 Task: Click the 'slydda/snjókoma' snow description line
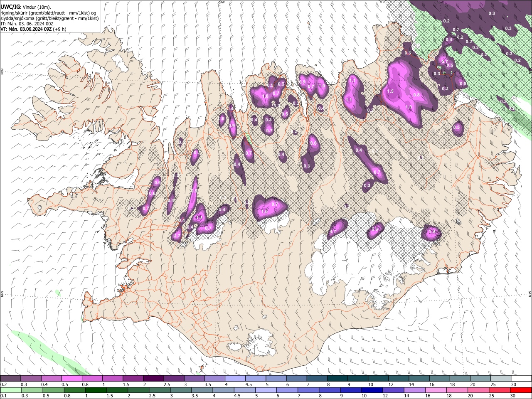pos(49,18)
